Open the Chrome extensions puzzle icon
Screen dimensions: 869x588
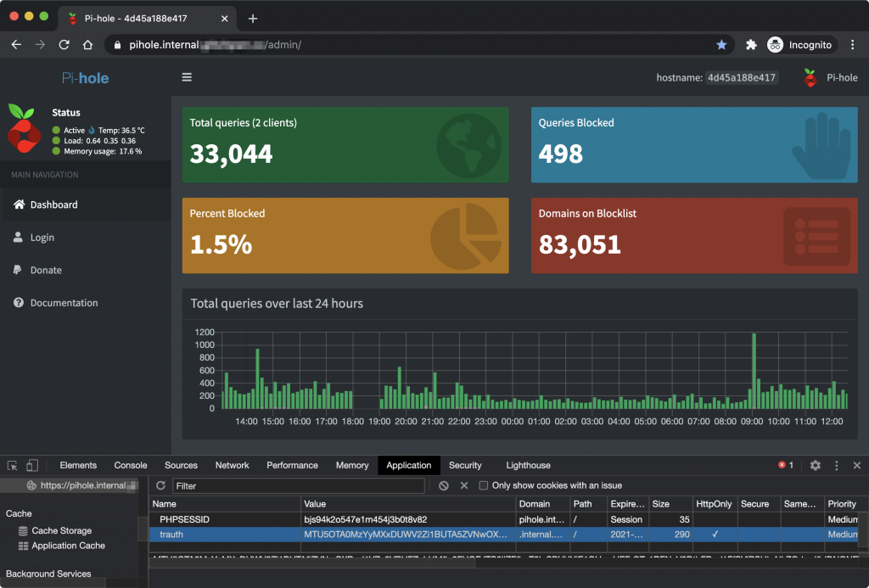pyautogui.click(x=751, y=45)
